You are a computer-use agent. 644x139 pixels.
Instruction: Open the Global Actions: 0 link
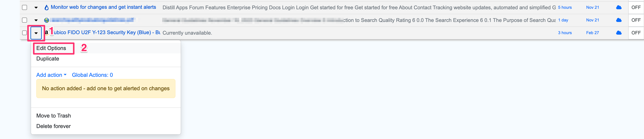(x=92, y=75)
